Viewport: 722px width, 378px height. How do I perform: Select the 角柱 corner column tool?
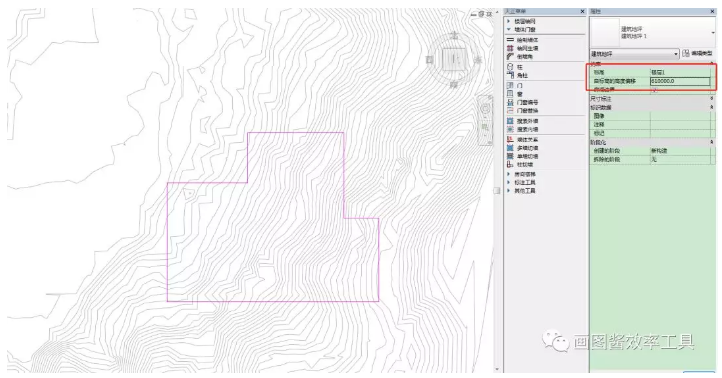[517, 75]
